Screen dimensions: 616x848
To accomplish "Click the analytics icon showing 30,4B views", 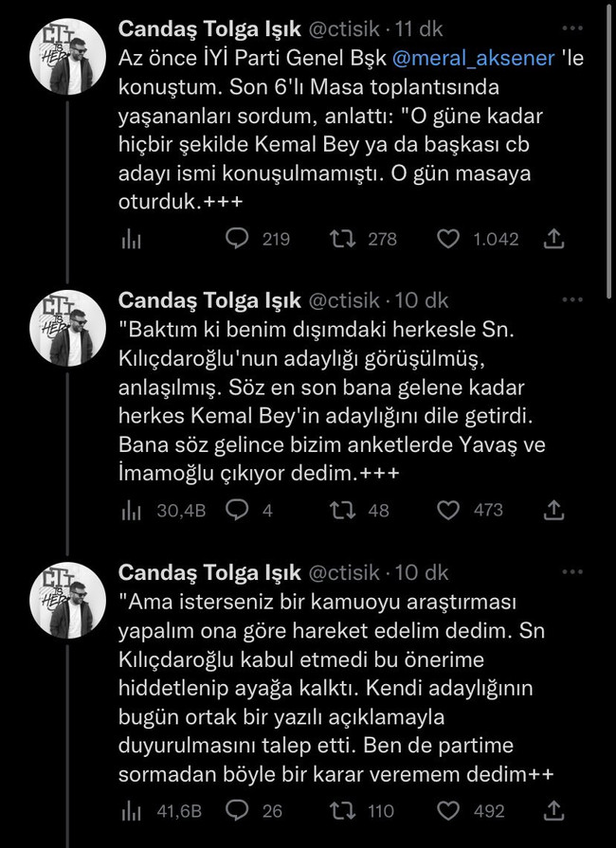I will 131,511.
